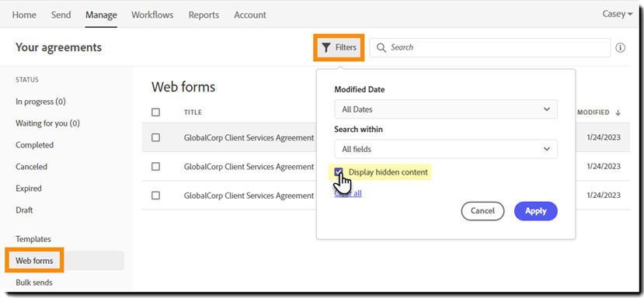Image resolution: width=644 pixels, height=298 pixels.
Task: Show Waiting for you (0) agreements
Action: 47,123
